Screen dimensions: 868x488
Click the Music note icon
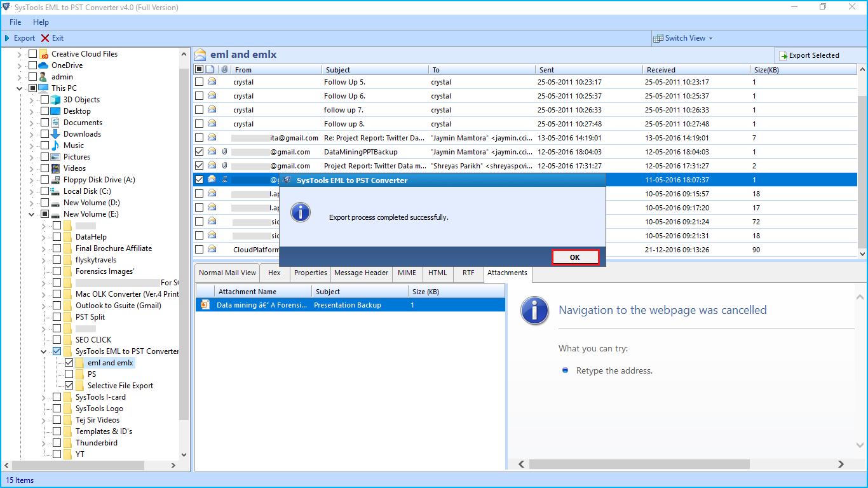coord(55,146)
